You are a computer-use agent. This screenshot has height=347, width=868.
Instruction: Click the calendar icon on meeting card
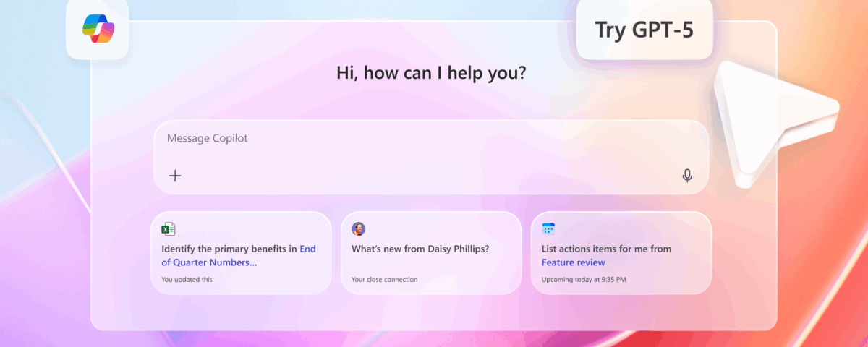(x=548, y=229)
